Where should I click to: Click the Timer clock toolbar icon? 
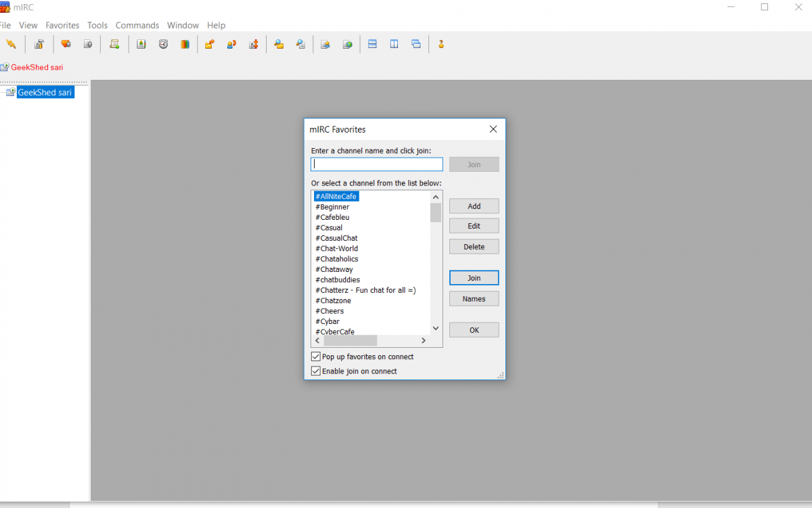coord(163,45)
